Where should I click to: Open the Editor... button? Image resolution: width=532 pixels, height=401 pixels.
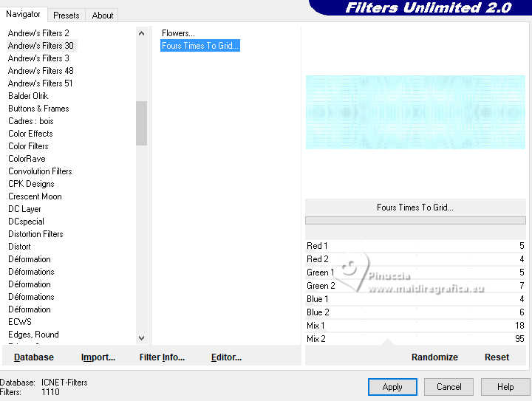tap(226, 357)
